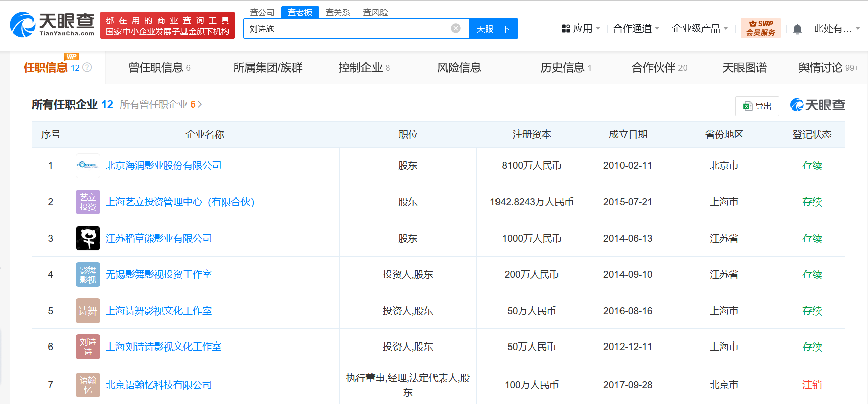Image resolution: width=868 pixels, height=404 pixels.
Task: Click the 1942.8243万人民币 capital cell
Action: pyautogui.click(x=531, y=202)
